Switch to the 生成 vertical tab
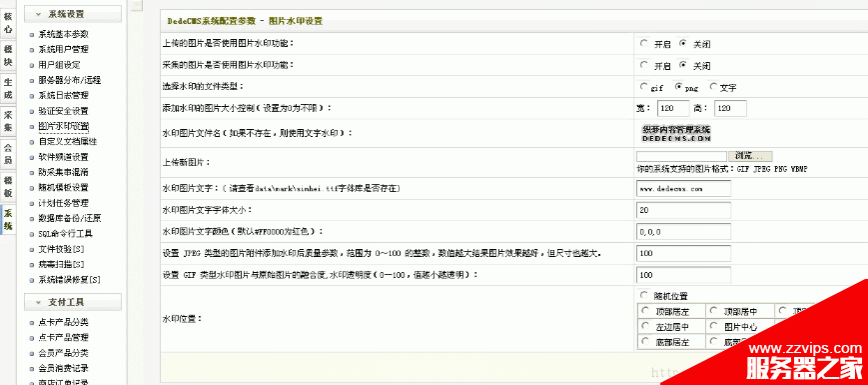 tap(8, 89)
